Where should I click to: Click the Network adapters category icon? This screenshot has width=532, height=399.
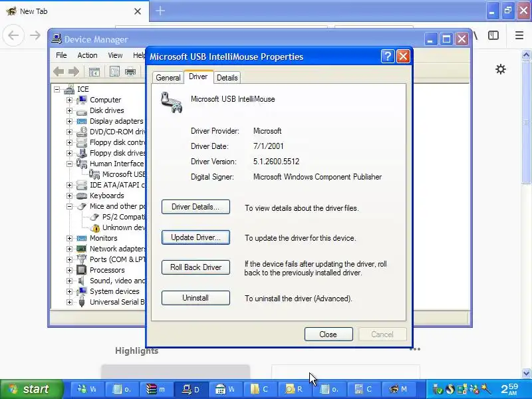(x=81, y=249)
